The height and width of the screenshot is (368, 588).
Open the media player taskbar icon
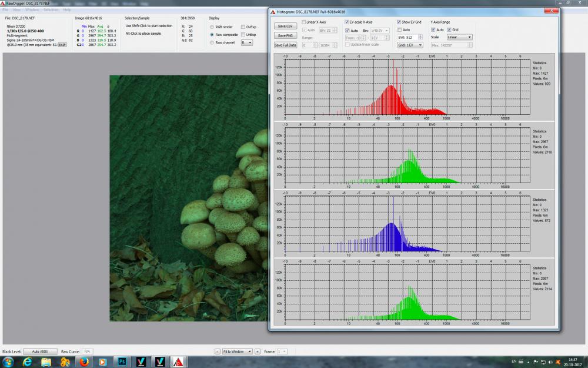pos(102,362)
